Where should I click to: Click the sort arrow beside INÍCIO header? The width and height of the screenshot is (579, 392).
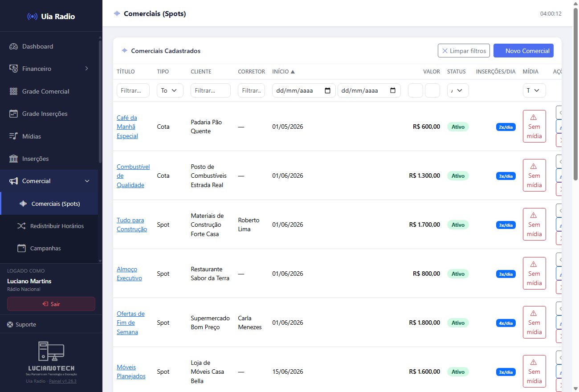pos(293,72)
